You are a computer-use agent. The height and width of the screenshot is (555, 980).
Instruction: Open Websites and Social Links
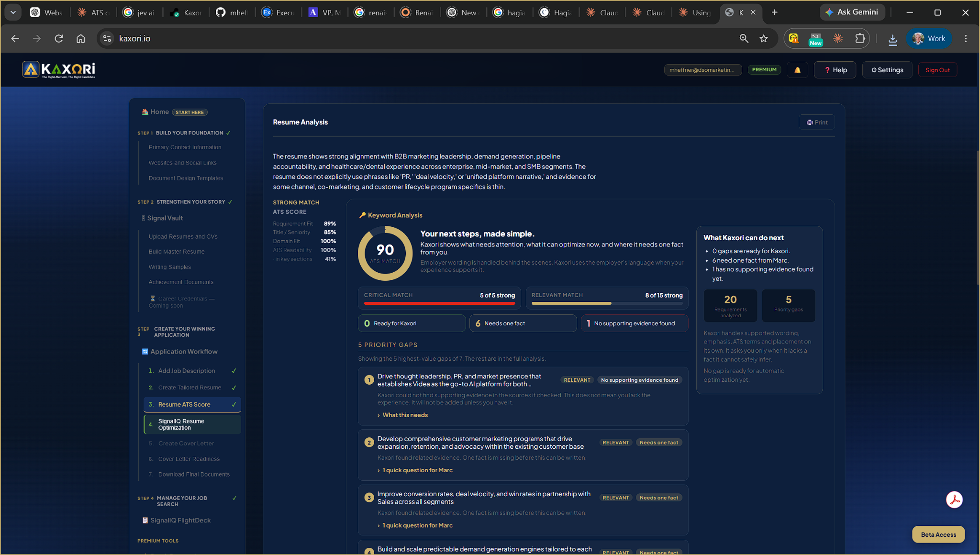[182, 163]
